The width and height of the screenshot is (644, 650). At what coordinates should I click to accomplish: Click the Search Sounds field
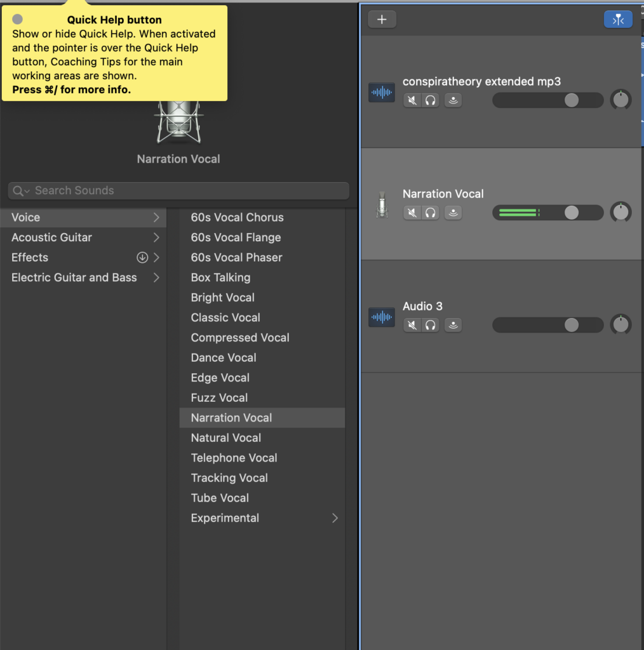(x=178, y=190)
